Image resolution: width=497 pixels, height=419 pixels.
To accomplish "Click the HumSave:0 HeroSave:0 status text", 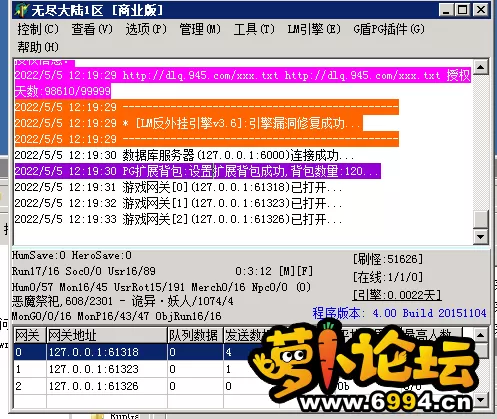I will pos(72,256).
